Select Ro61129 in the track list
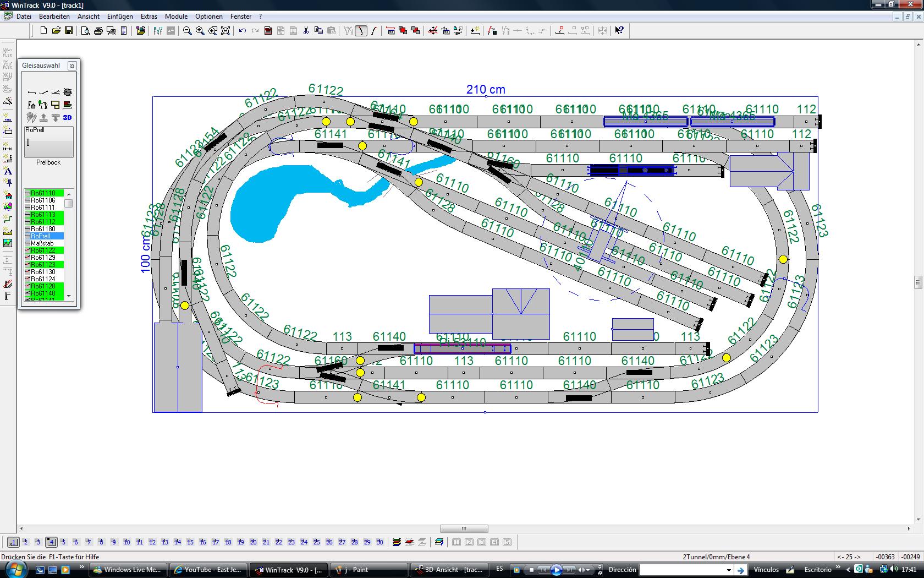 (x=44, y=258)
